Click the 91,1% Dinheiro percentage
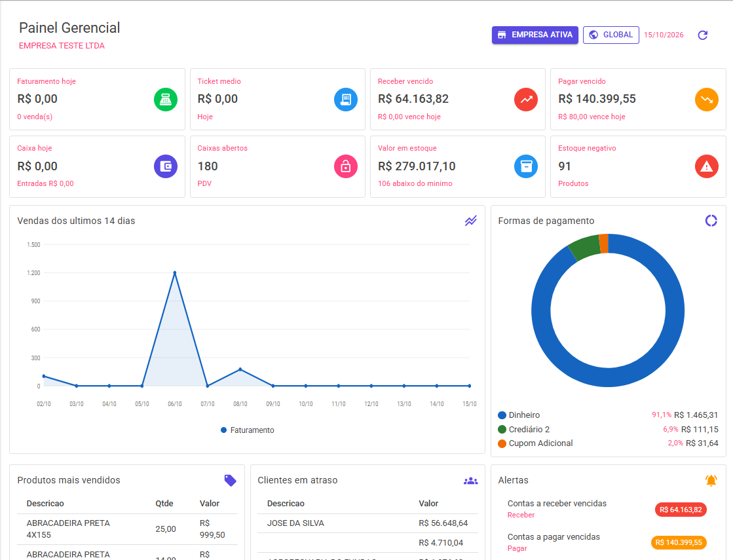Viewport: 733px width, 560px height. [662, 415]
